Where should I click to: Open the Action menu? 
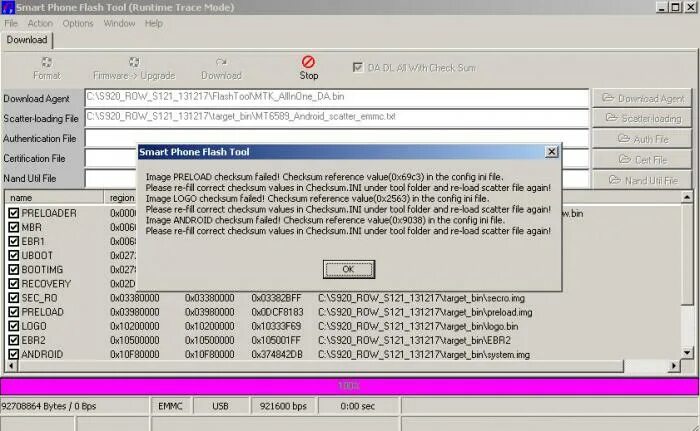coord(40,23)
